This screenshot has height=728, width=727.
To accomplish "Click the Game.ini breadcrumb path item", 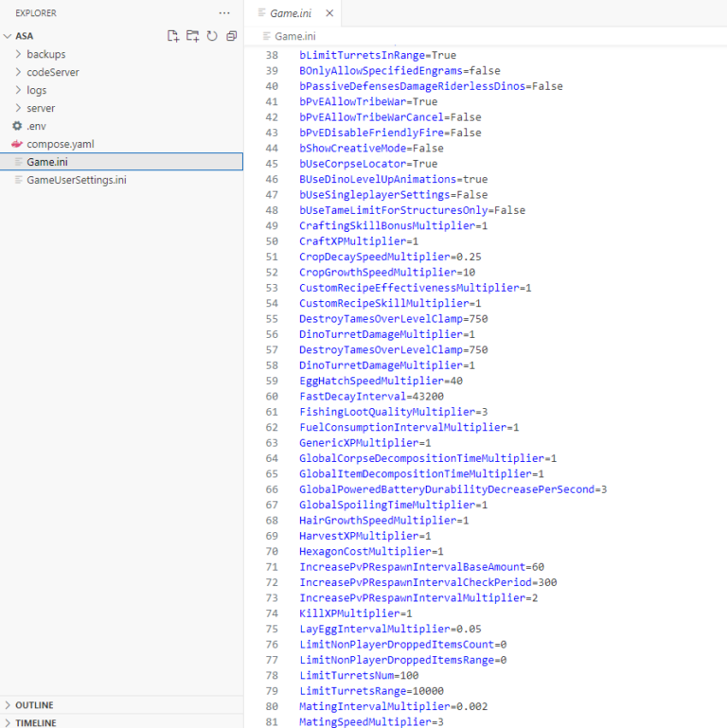I will click(294, 36).
